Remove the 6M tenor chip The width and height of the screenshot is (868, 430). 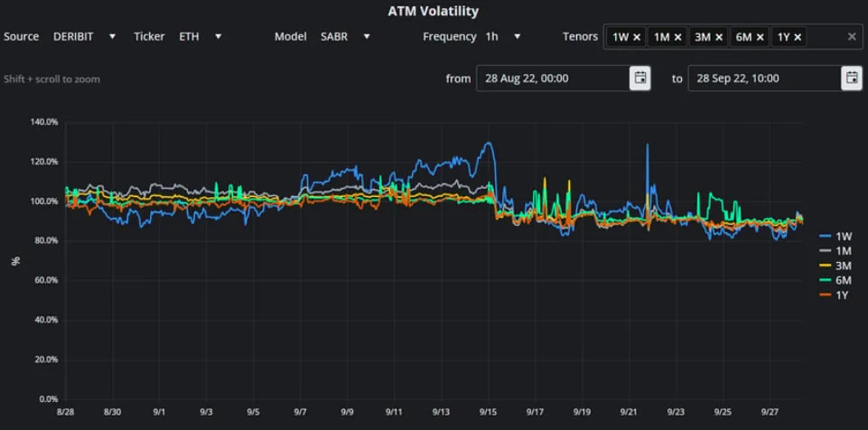pos(760,37)
